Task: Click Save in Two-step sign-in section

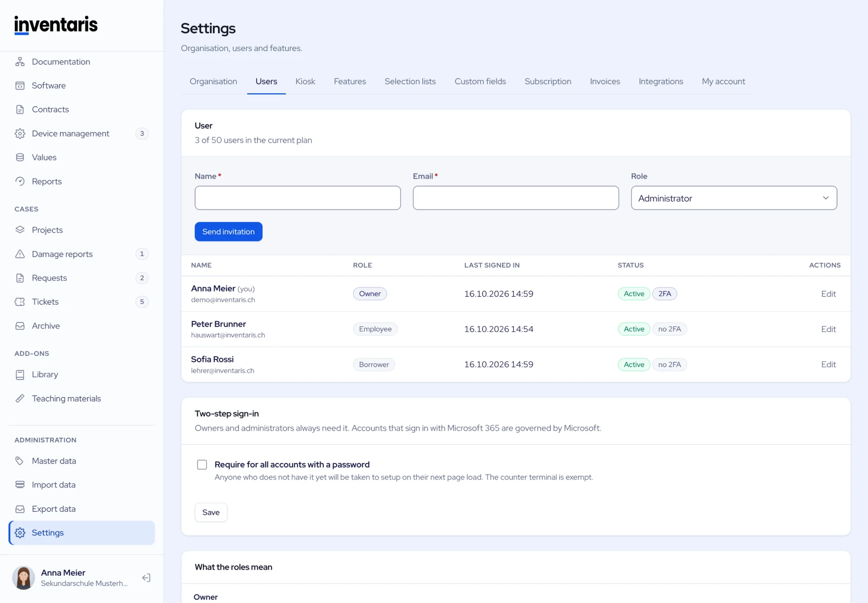Action: click(x=211, y=512)
